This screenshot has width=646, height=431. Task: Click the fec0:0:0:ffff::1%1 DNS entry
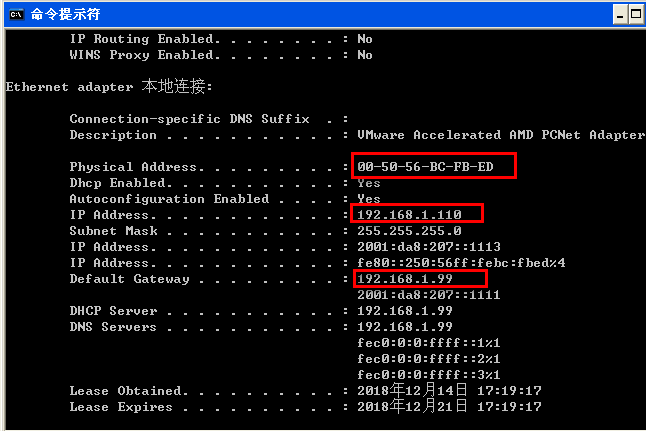click(x=428, y=343)
